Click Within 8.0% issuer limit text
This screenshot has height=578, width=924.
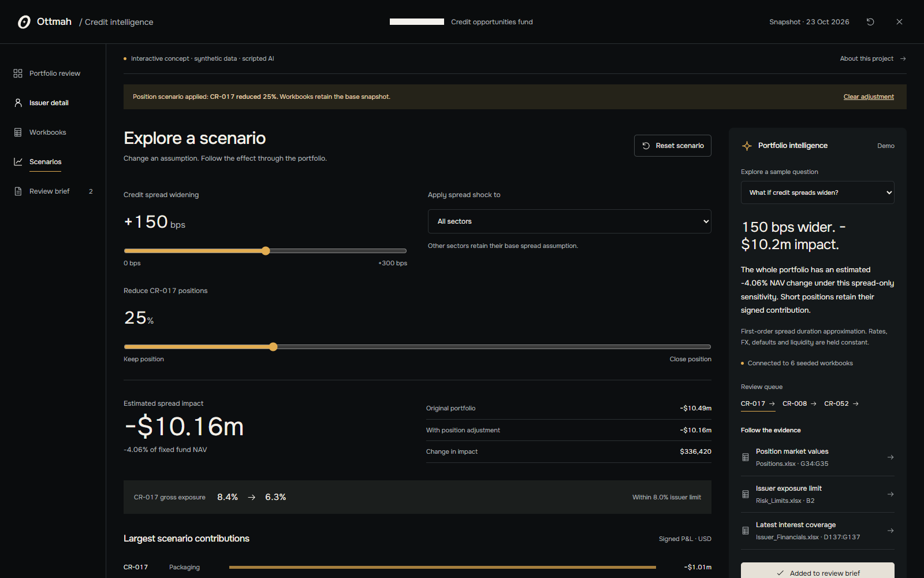click(666, 498)
